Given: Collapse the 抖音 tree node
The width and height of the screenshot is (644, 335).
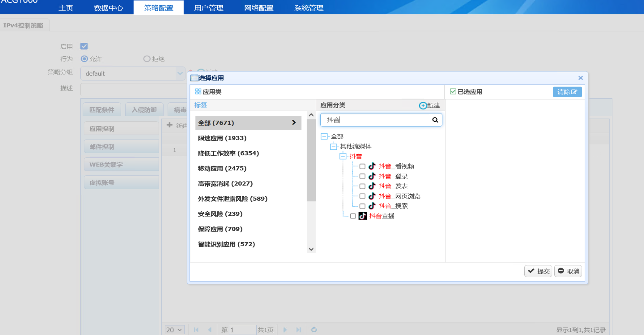Looking at the screenshot, I should (x=343, y=156).
